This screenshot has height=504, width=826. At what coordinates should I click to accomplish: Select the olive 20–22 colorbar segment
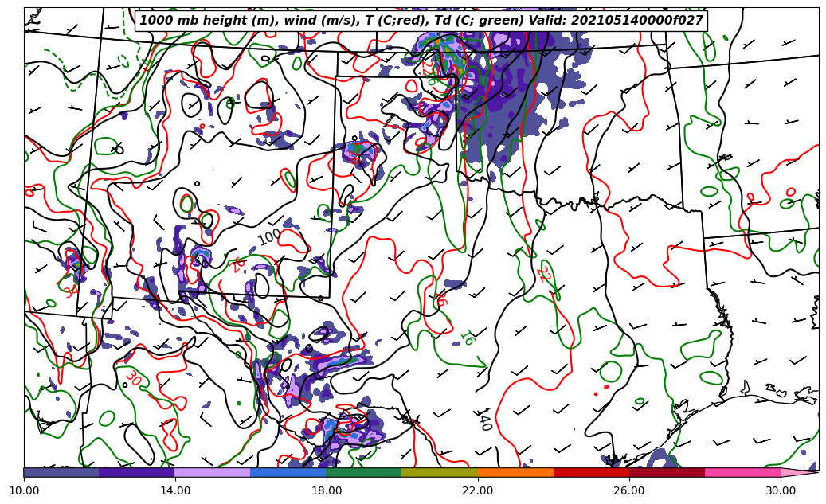(x=440, y=472)
